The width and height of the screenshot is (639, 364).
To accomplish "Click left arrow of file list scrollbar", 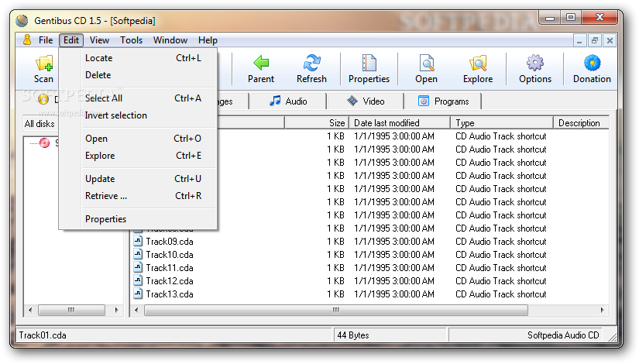I will (136, 310).
